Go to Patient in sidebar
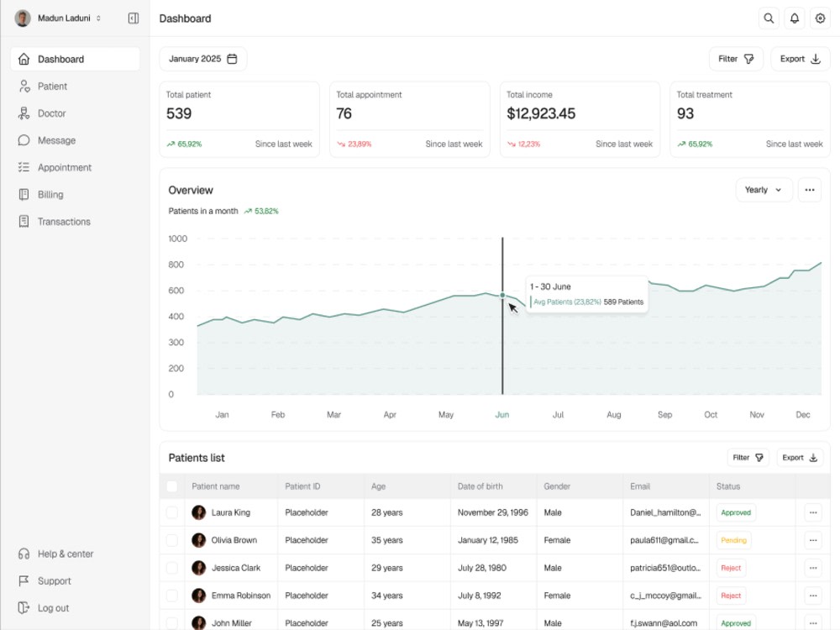Image resolution: width=840 pixels, height=630 pixels. pyautogui.click(x=75, y=87)
